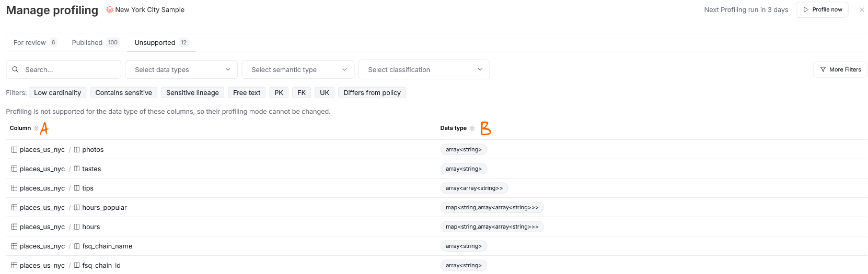Click table icon in hours_popular row
The width and height of the screenshot is (868, 274).
tap(14, 208)
